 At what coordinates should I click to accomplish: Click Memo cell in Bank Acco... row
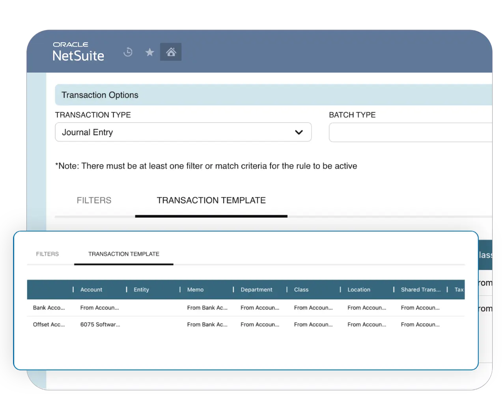click(207, 308)
